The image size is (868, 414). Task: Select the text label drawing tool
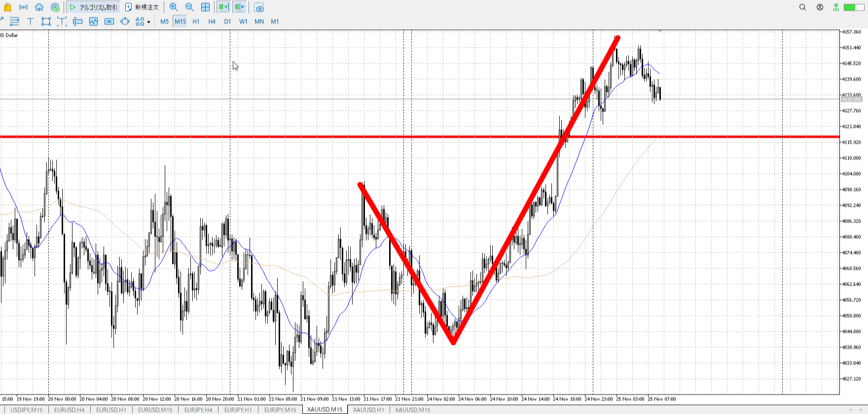click(x=30, y=21)
